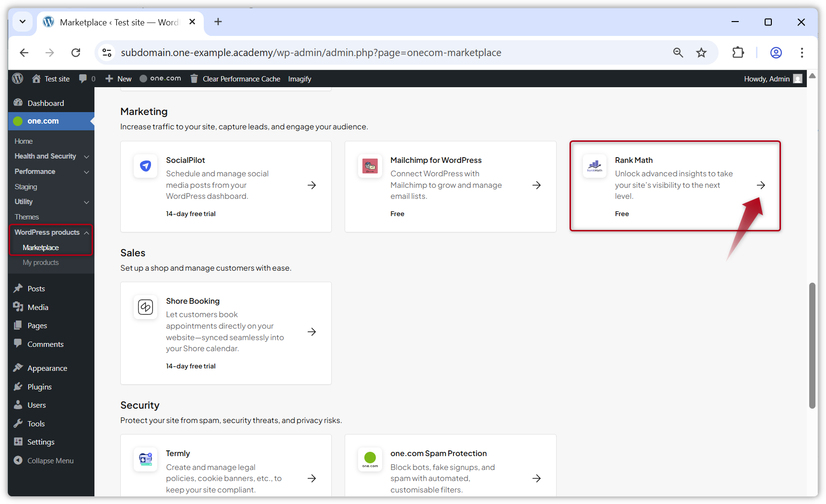Open the My products link
Image resolution: width=826 pixels, height=504 pixels.
[x=40, y=263]
